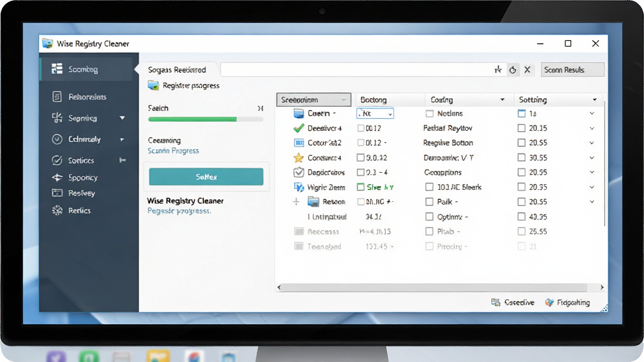The image size is (644, 362).
Task: Toggle the green Sive checkbox
Action: point(360,187)
